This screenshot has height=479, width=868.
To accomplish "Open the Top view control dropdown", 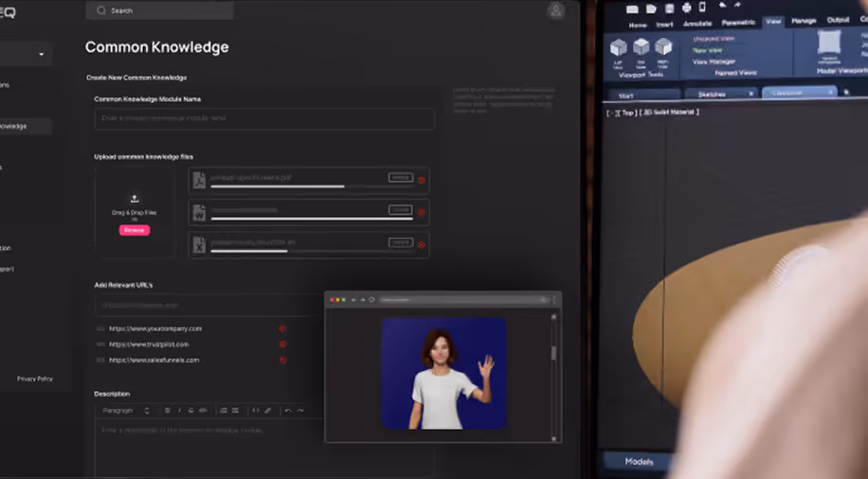I will 626,113.
